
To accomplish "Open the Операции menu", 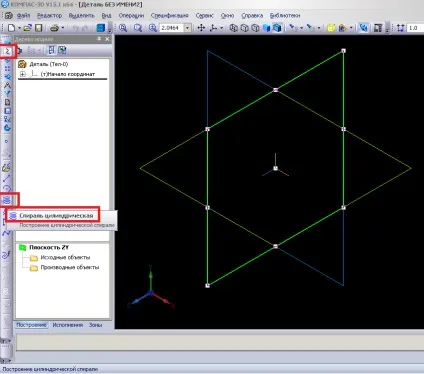I will pos(131,15).
